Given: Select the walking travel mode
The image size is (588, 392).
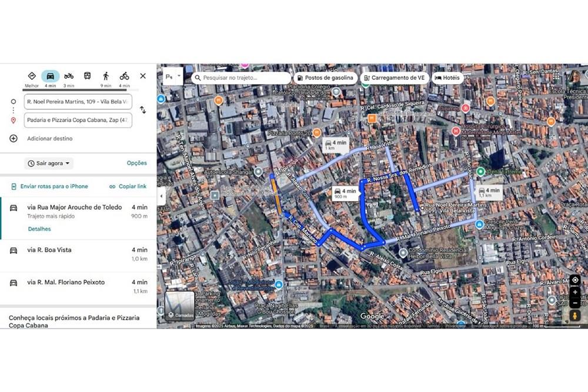Looking at the screenshot, I should click(106, 76).
